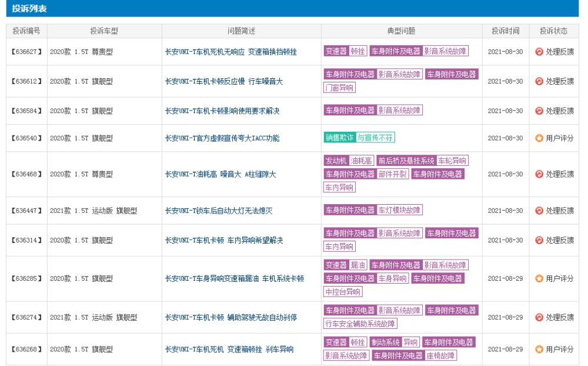588x366 pixels.
Task: Click the orange rating icon for 636285
Action: [539, 278]
